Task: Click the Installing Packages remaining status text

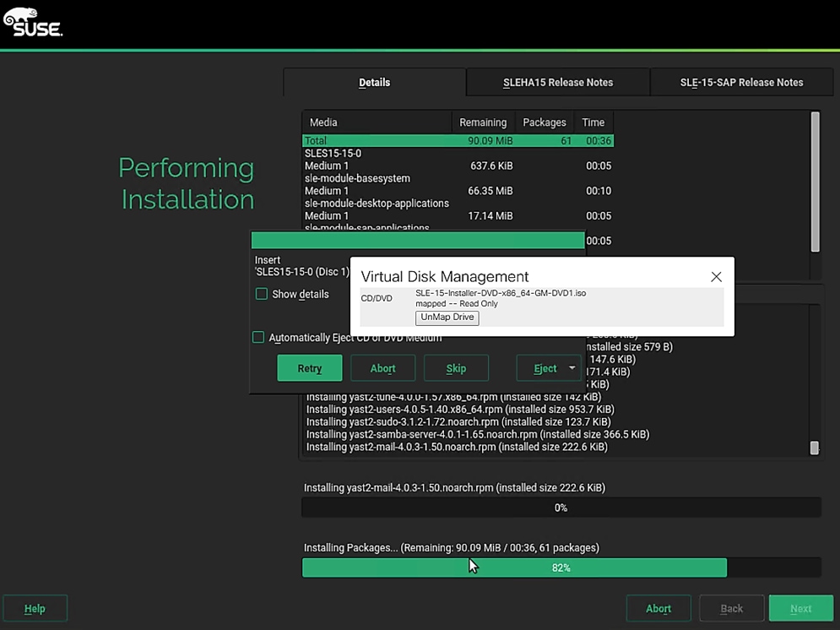Action: point(452,547)
